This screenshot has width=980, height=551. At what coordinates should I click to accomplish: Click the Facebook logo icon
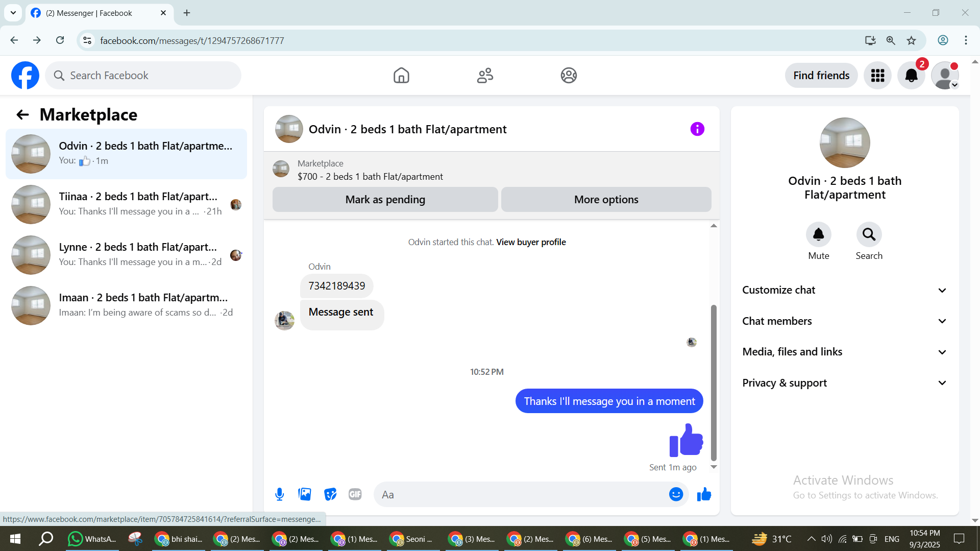[25, 76]
